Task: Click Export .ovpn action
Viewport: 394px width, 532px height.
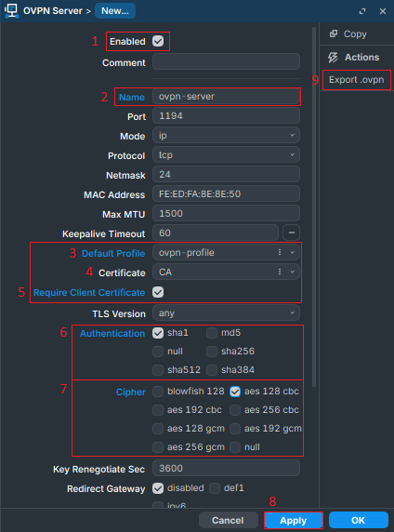Action: point(356,80)
